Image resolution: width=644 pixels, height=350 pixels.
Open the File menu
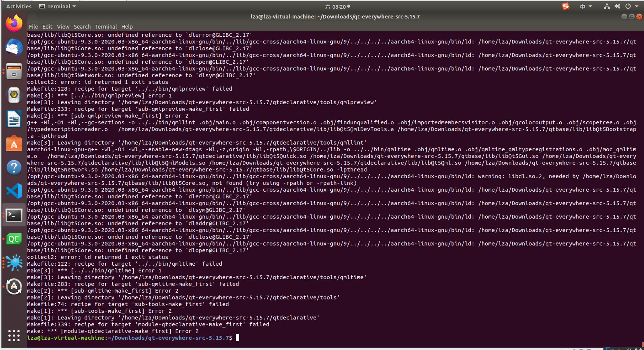33,27
